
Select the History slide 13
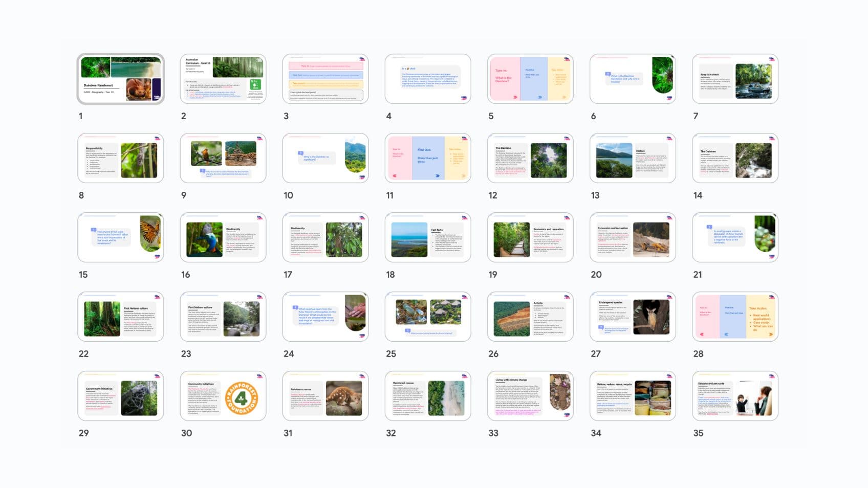(x=633, y=158)
